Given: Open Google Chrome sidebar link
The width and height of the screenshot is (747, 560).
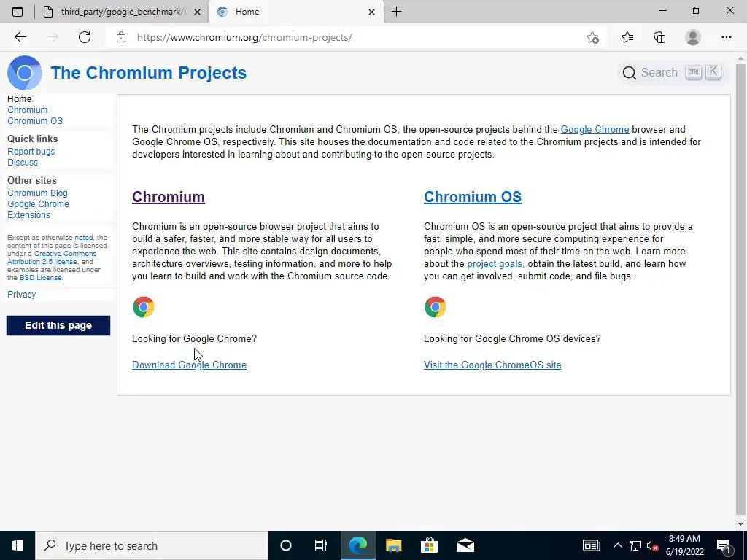Looking at the screenshot, I should tap(38, 204).
